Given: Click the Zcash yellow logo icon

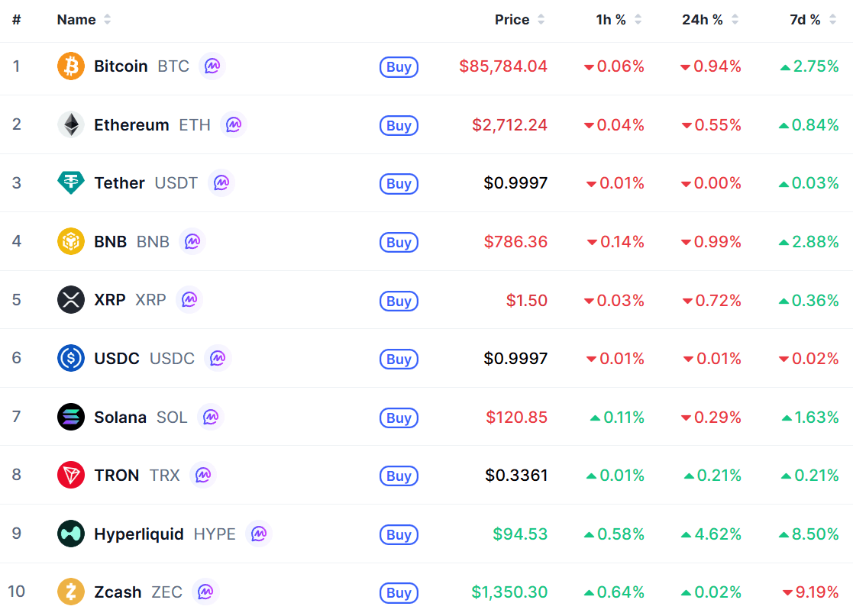Looking at the screenshot, I should [x=71, y=592].
